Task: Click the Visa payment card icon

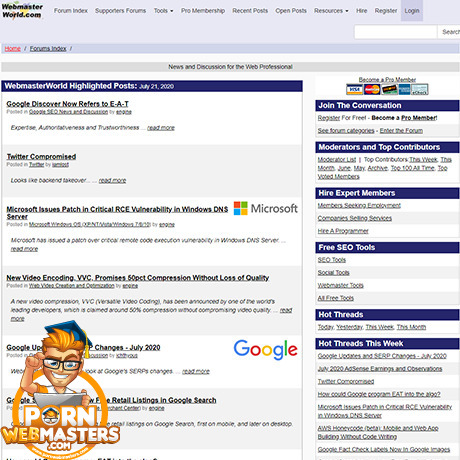Action: click(354, 89)
